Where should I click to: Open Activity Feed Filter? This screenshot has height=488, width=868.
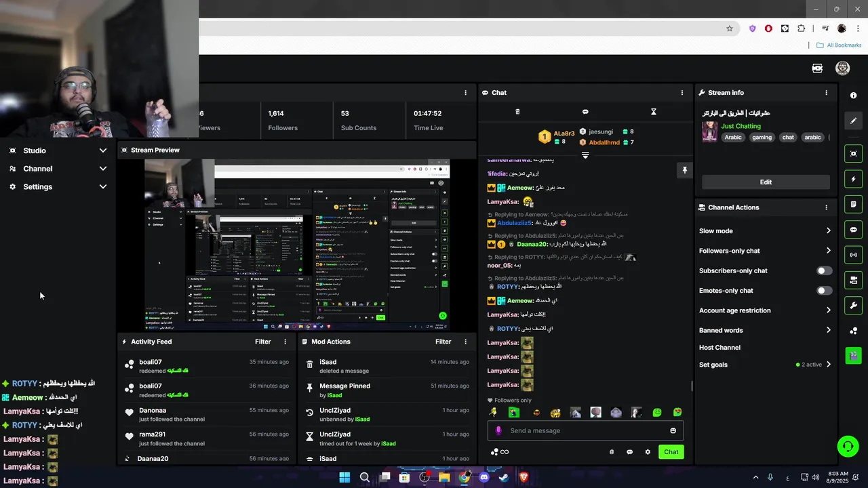coord(262,342)
